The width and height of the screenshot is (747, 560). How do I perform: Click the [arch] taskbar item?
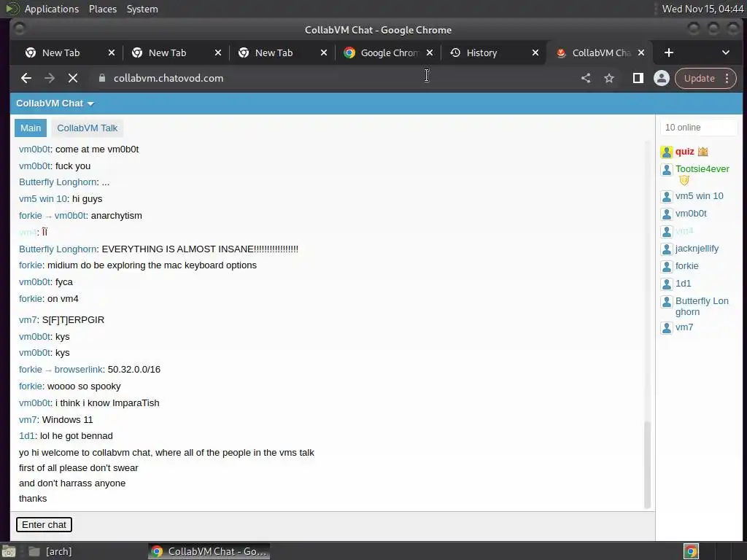coord(50,551)
